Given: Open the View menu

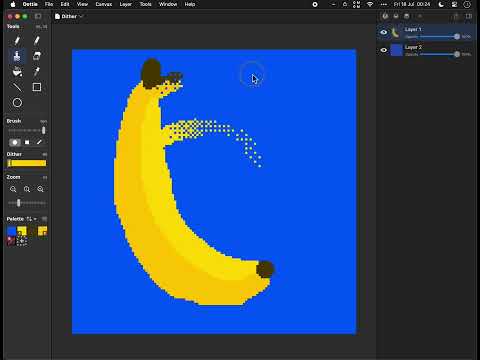Looking at the screenshot, I should point(82,4).
